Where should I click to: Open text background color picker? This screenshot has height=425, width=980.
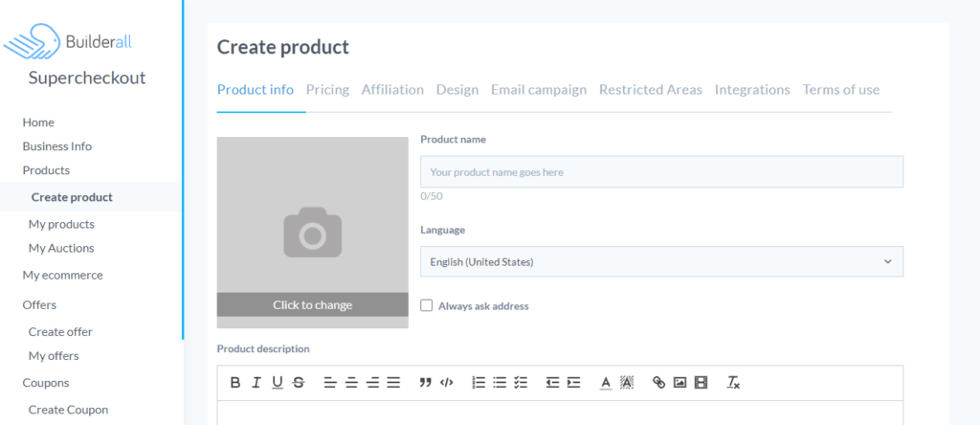click(x=627, y=383)
